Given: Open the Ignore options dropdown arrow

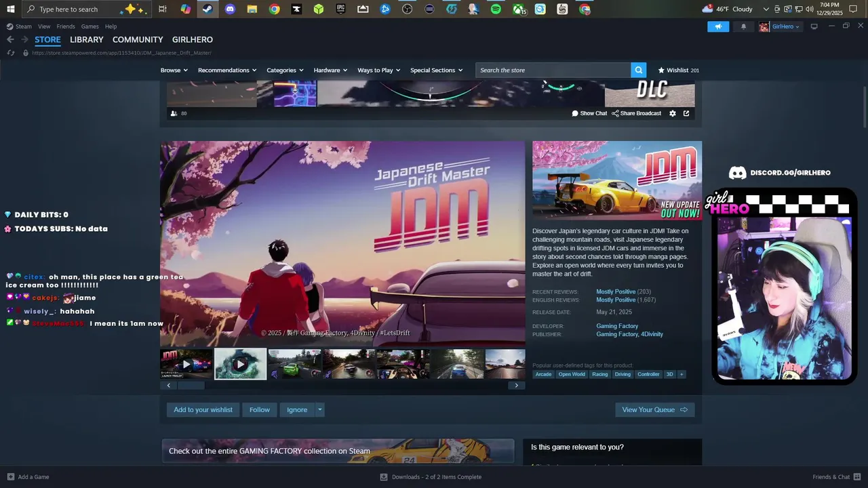Looking at the screenshot, I should point(320,409).
